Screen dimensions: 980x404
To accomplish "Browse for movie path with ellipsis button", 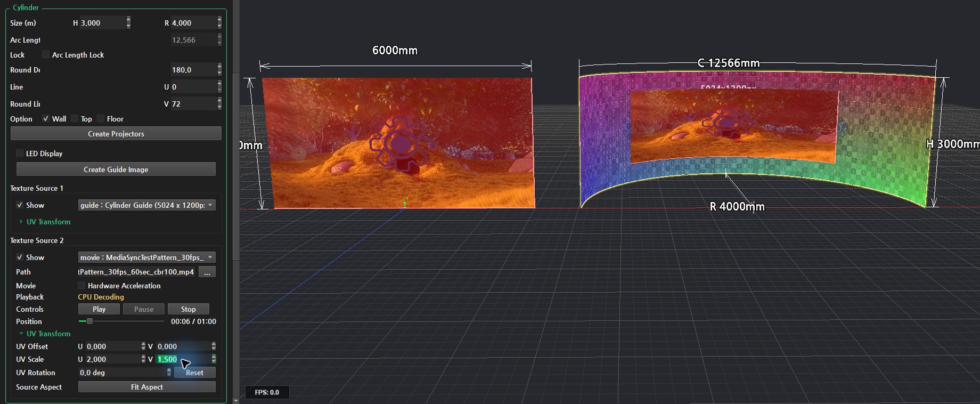I will (207, 272).
